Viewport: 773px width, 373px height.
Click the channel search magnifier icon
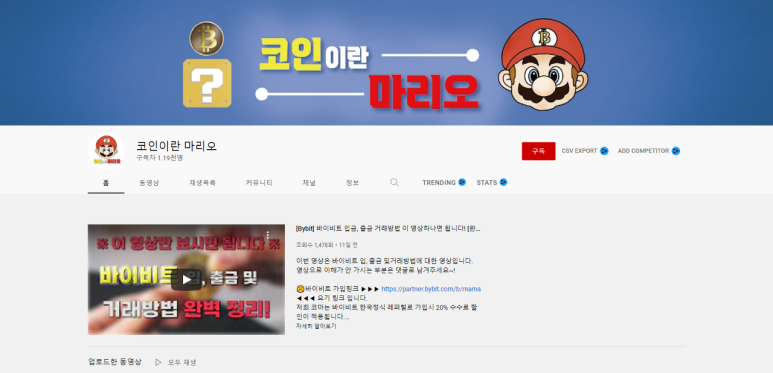[x=394, y=182]
